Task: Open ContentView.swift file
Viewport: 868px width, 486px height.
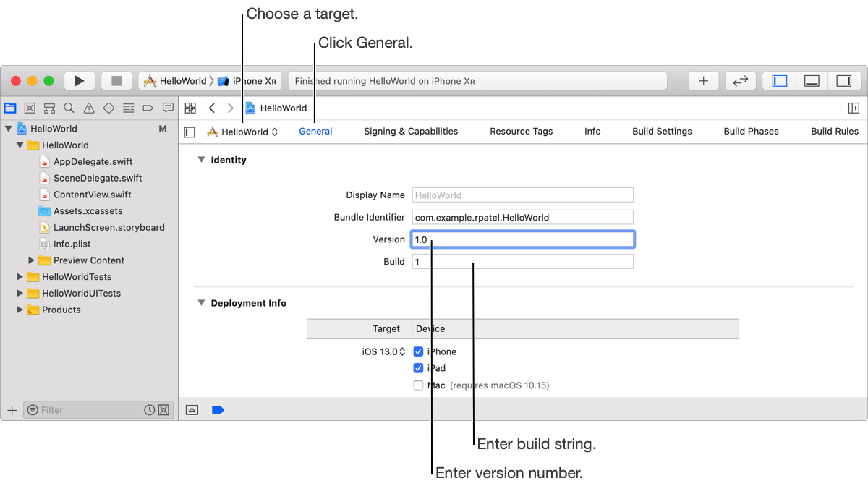Action: 85,195
